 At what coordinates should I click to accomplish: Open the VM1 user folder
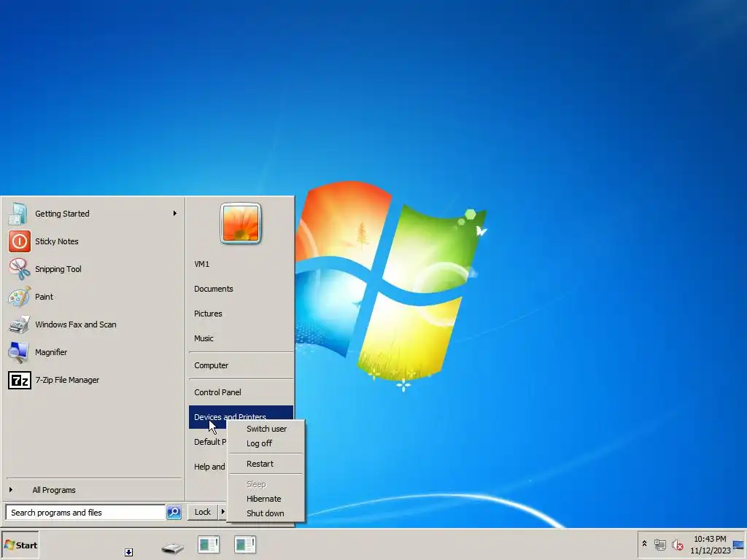click(x=241, y=264)
